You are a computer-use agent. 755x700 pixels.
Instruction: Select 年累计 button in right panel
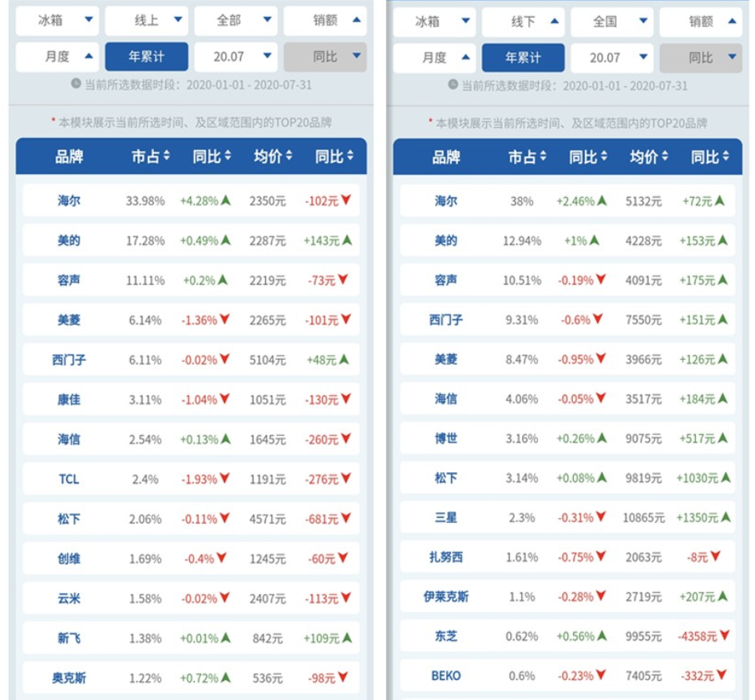pos(523,57)
